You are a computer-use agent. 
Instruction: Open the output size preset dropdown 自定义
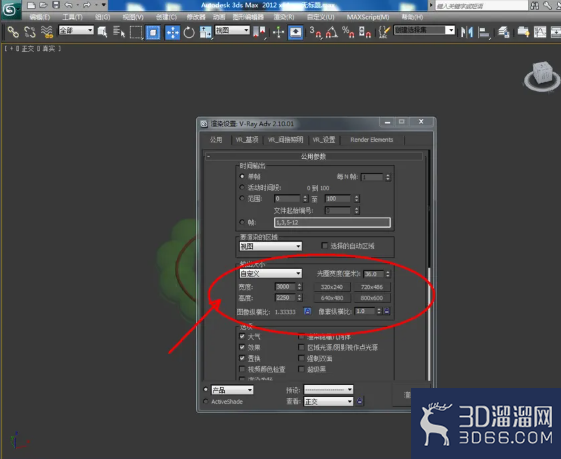click(270, 274)
